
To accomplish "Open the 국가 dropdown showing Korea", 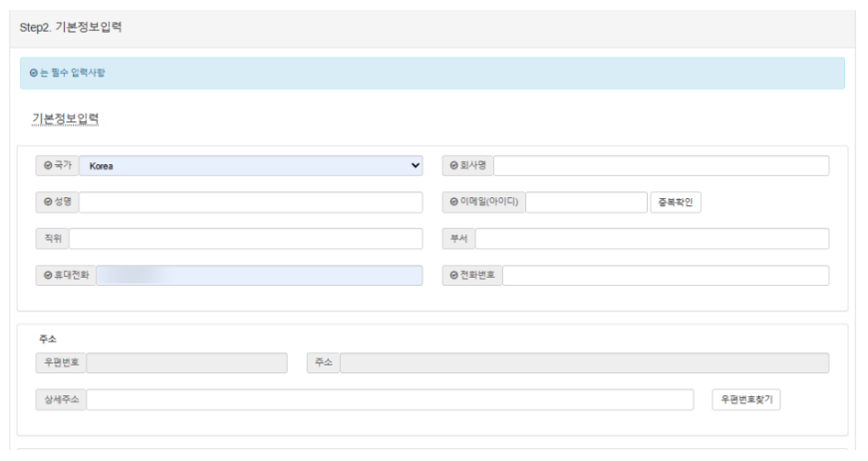I will pos(251,165).
